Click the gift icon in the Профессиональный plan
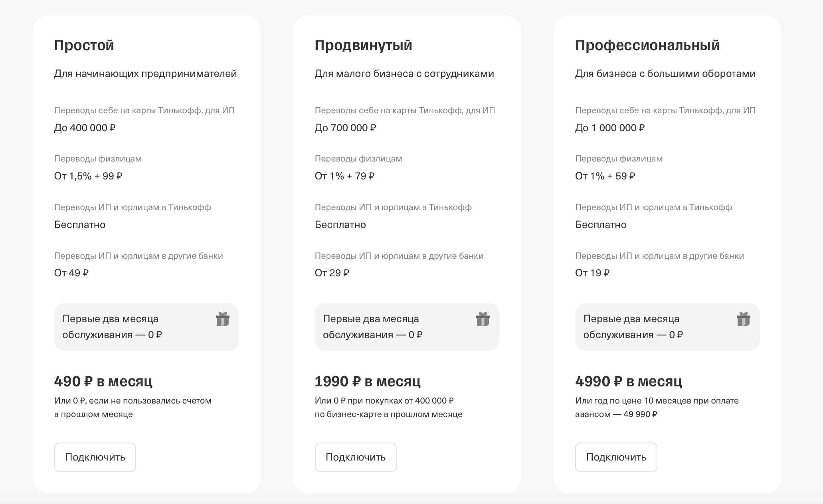 [743, 319]
